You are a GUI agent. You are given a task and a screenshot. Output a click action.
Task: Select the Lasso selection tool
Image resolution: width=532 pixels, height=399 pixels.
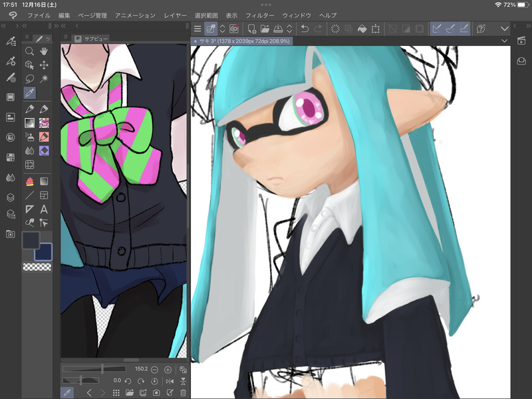tap(29, 78)
